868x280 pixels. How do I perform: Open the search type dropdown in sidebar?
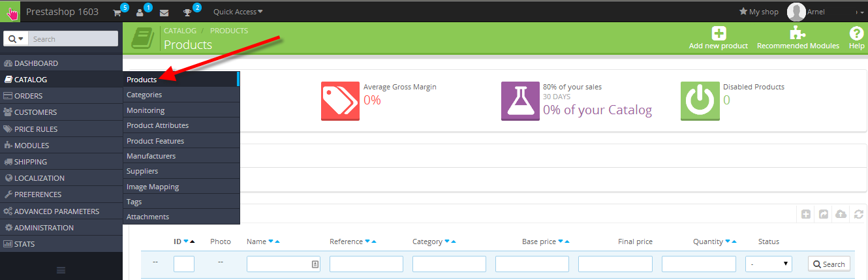click(x=16, y=39)
